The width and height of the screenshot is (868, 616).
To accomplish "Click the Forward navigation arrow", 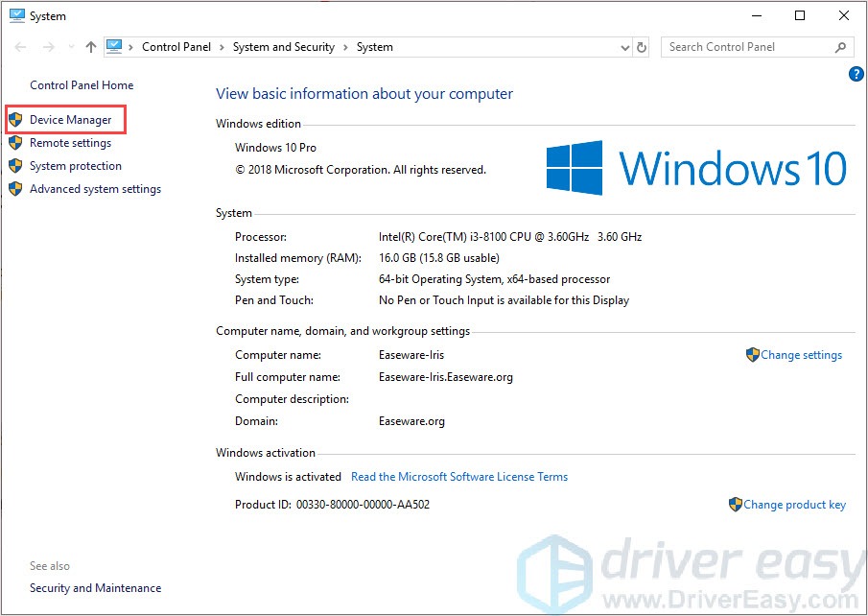I will point(48,47).
